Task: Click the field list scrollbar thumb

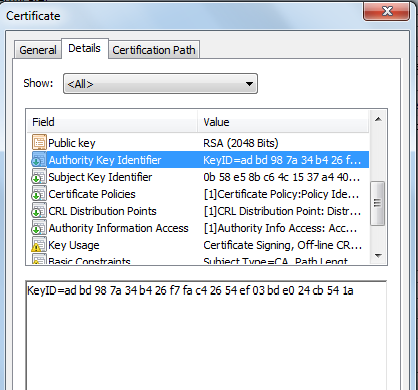Action: (377, 203)
